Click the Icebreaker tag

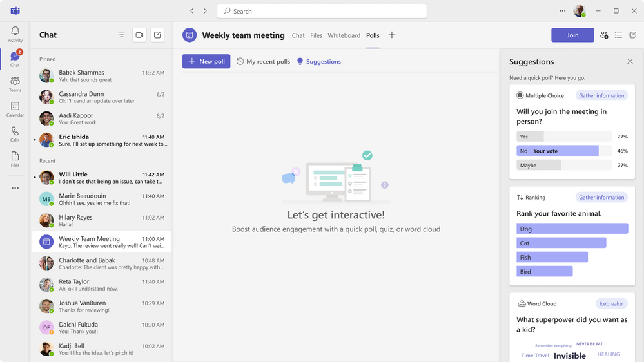(611, 304)
